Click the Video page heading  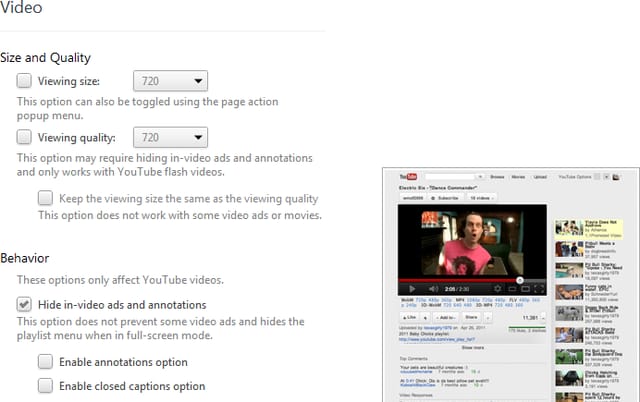21,7
